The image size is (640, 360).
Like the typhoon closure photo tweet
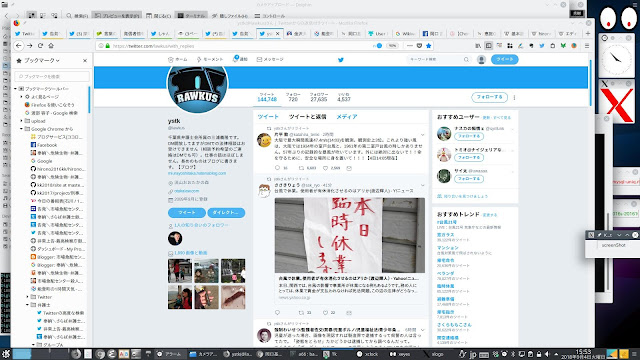pos(325,313)
